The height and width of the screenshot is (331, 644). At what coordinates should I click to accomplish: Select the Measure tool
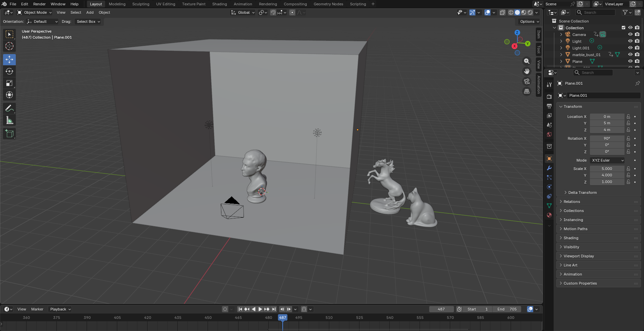9,121
